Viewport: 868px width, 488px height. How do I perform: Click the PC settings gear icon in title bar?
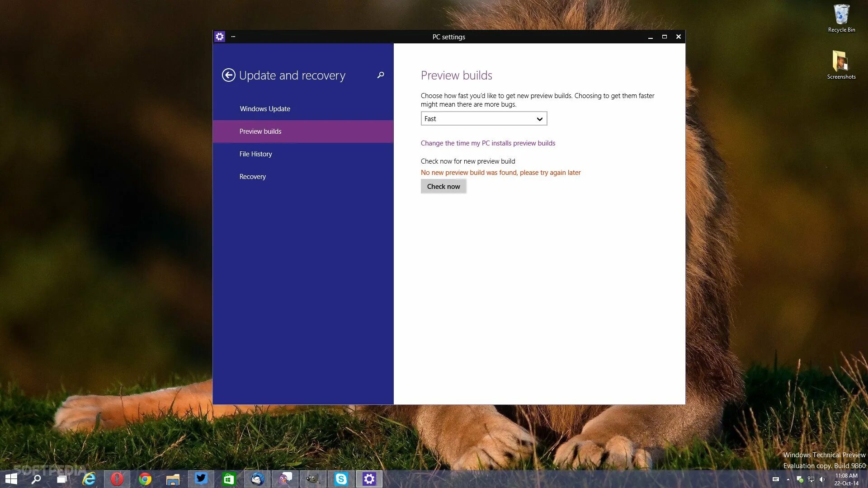pyautogui.click(x=220, y=37)
